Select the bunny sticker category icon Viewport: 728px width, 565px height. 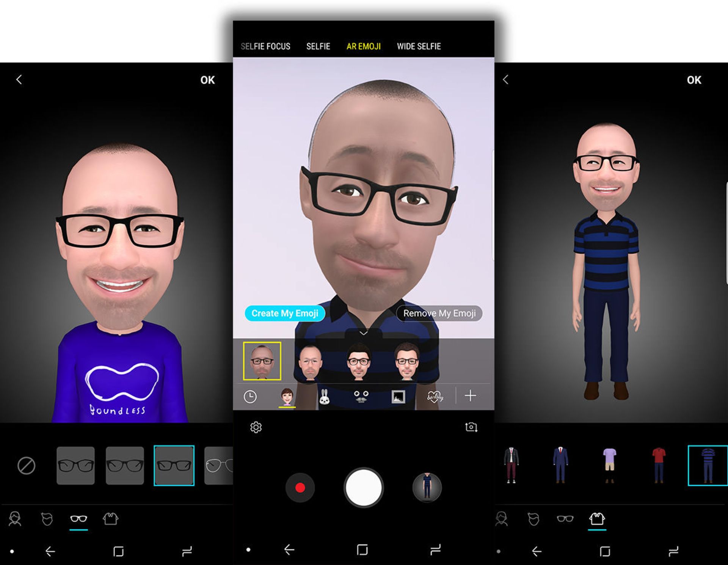(324, 397)
